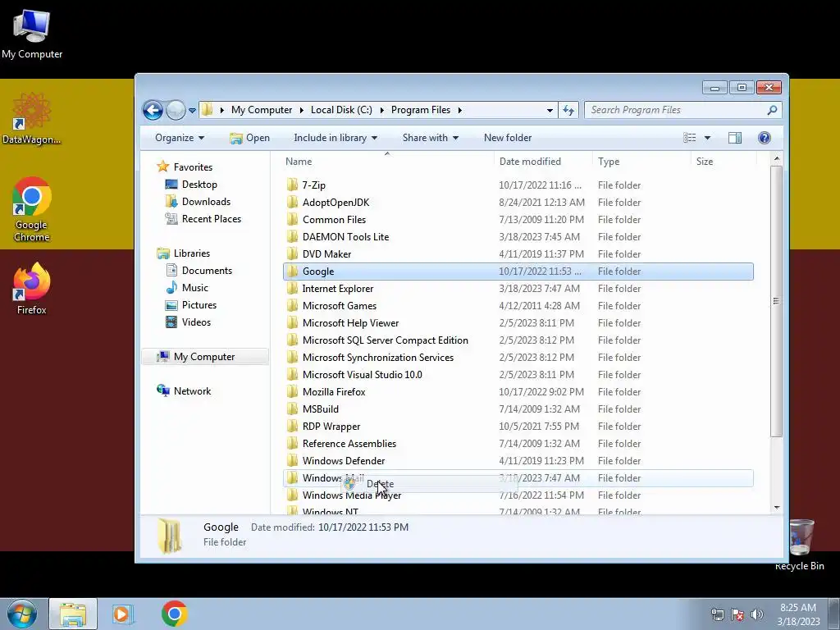Open Help with the question mark icon
The height and width of the screenshot is (630, 840).
(764, 138)
